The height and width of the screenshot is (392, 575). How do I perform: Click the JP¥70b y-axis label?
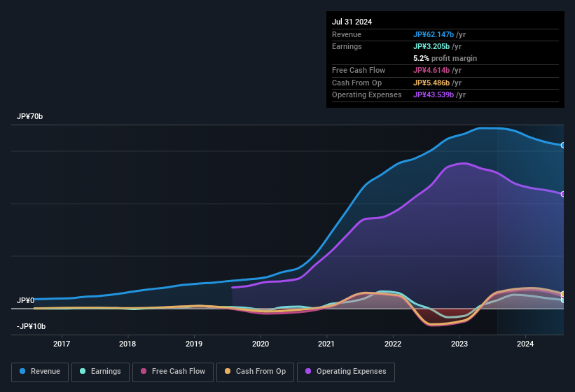coord(29,116)
